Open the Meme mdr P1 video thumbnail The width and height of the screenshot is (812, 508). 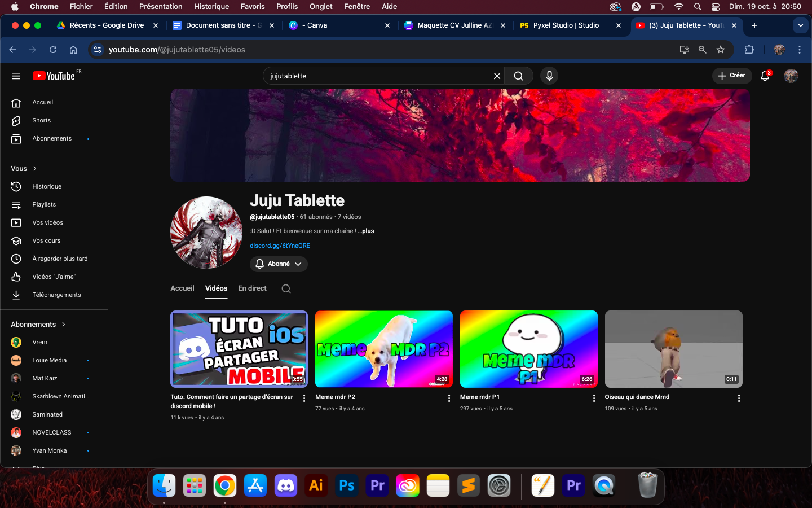pos(528,349)
